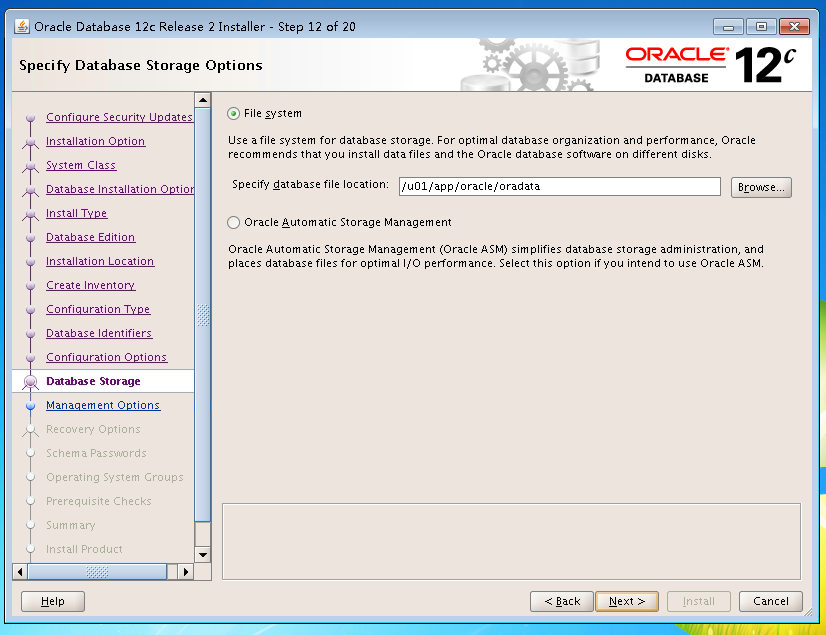Jump to System Class step
826x635 pixels.
tap(81, 165)
